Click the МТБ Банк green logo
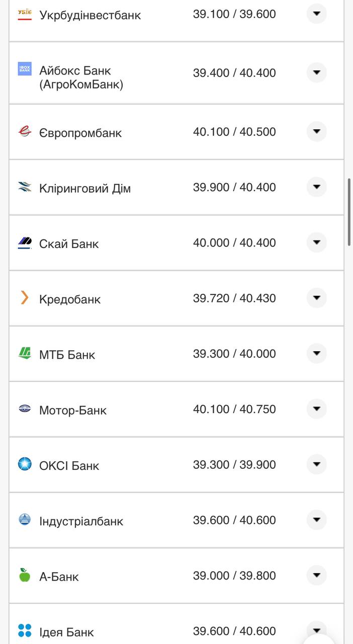Viewport: 353px width, 644px height. point(25,354)
